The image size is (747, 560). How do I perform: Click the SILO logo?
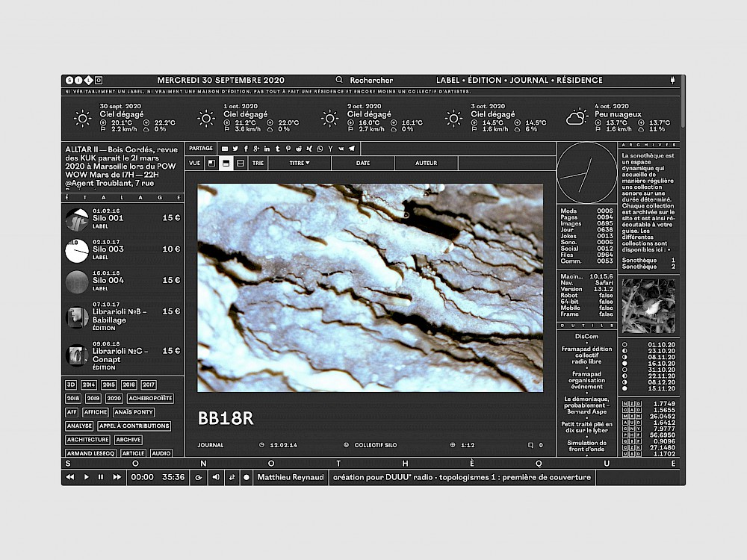tap(82, 80)
